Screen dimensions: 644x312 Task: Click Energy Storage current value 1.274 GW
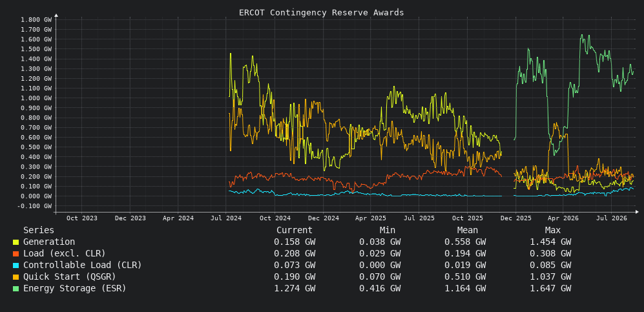(x=295, y=288)
